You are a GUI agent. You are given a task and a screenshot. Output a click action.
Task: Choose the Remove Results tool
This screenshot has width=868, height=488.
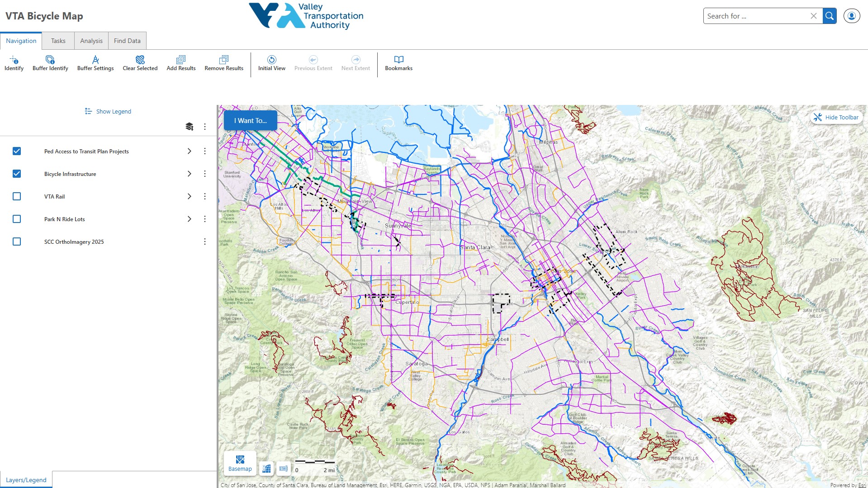point(224,63)
